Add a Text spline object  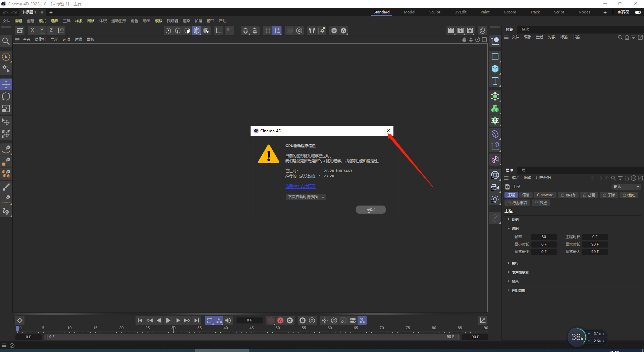[495, 81]
